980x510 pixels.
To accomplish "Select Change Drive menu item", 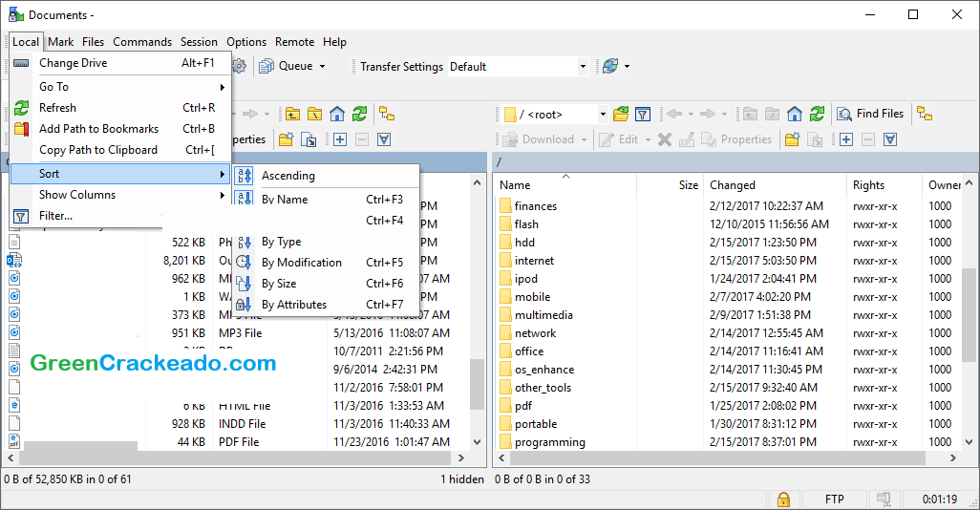I will point(120,63).
